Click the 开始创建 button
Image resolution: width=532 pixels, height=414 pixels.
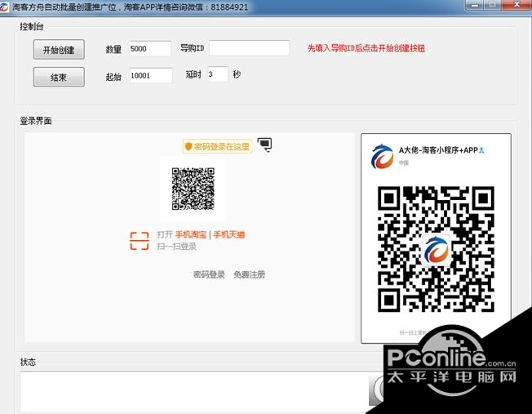click(x=59, y=50)
